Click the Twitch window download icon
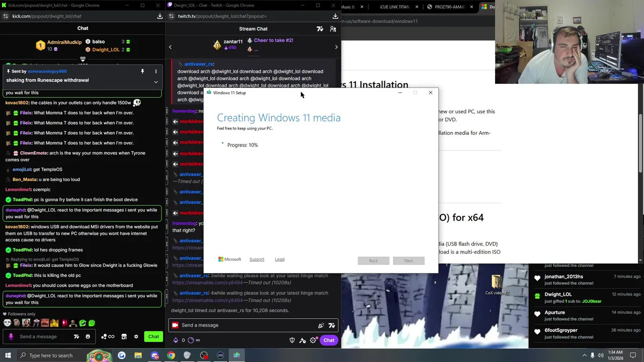 click(x=335, y=16)
